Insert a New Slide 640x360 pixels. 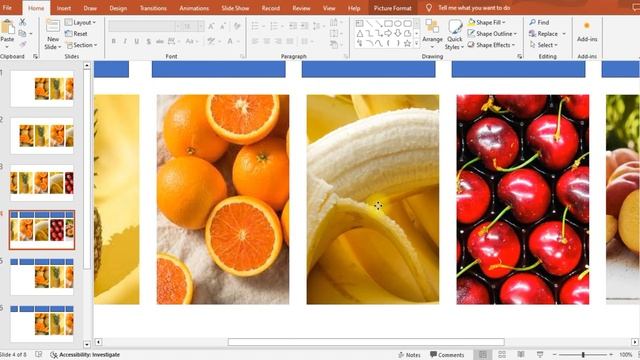pos(53,35)
